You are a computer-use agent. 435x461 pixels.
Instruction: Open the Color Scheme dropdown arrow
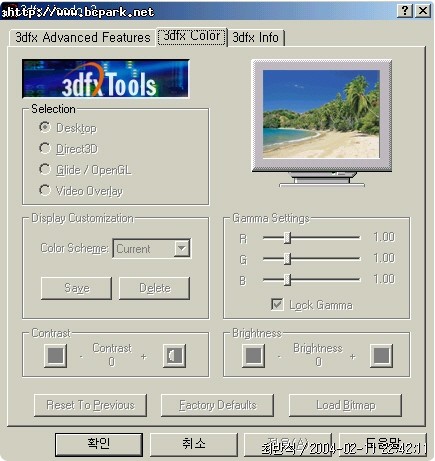182,248
